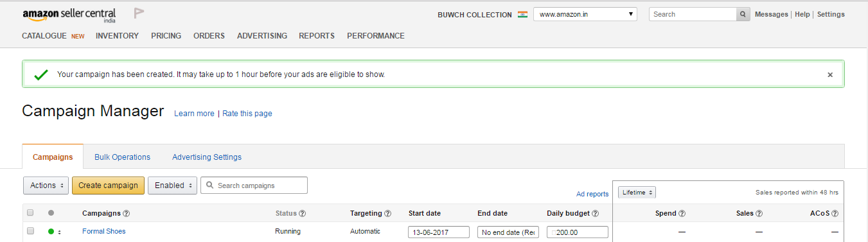Expand the Actions dropdown
868x242 pixels.
click(x=46, y=186)
